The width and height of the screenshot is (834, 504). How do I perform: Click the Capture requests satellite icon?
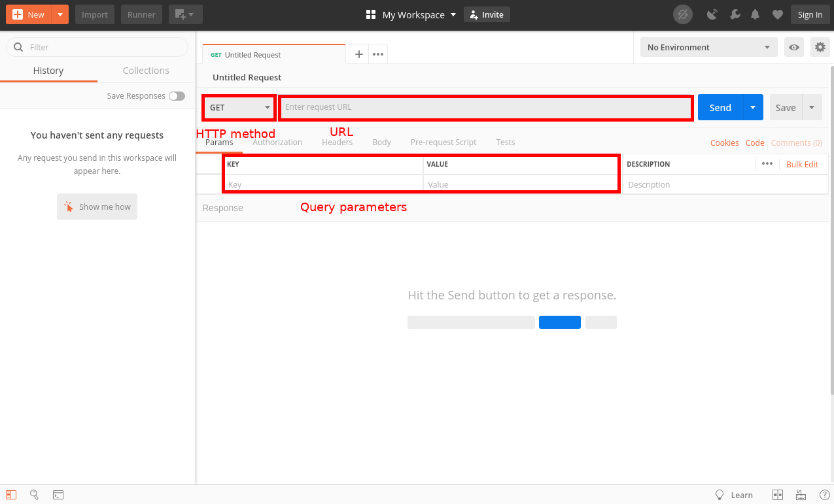(x=712, y=14)
